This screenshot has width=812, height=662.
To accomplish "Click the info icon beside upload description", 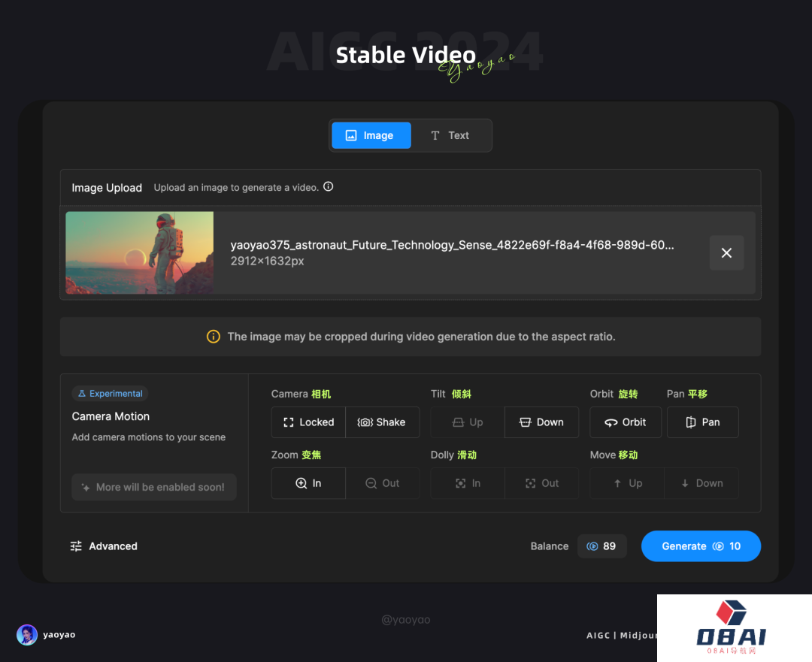I will point(329,187).
